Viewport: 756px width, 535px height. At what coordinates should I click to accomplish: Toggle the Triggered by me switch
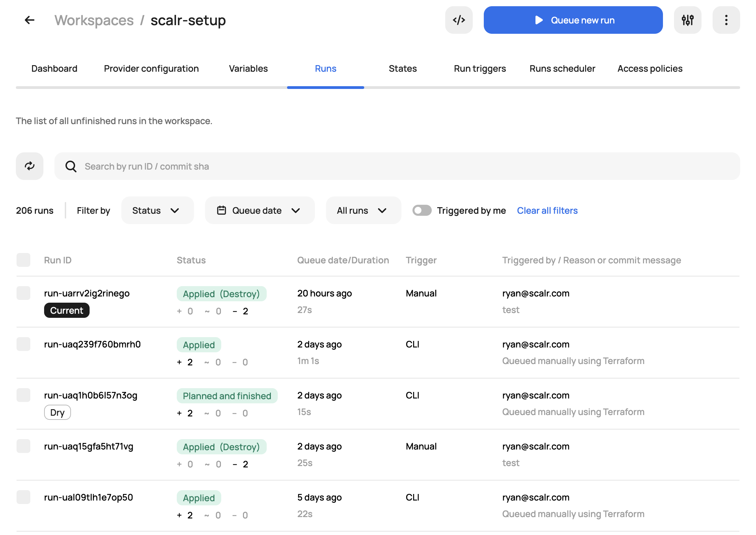pos(422,210)
